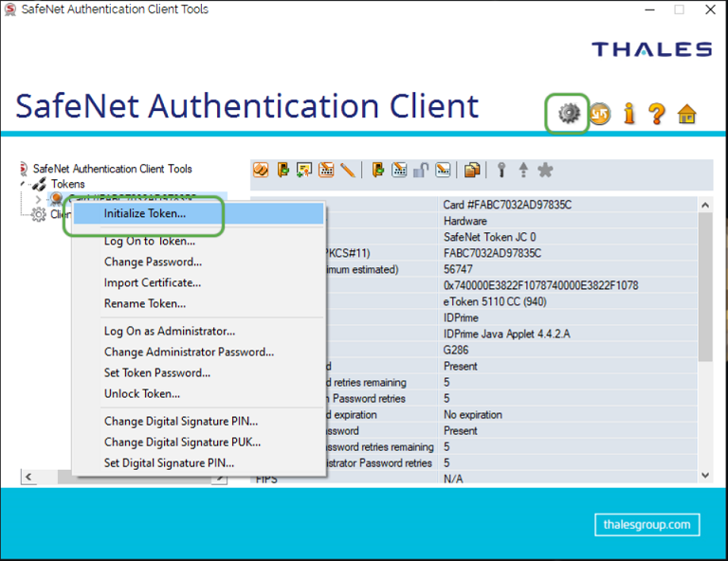Go to Home house icon
The height and width of the screenshot is (561, 728).
(x=686, y=114)
